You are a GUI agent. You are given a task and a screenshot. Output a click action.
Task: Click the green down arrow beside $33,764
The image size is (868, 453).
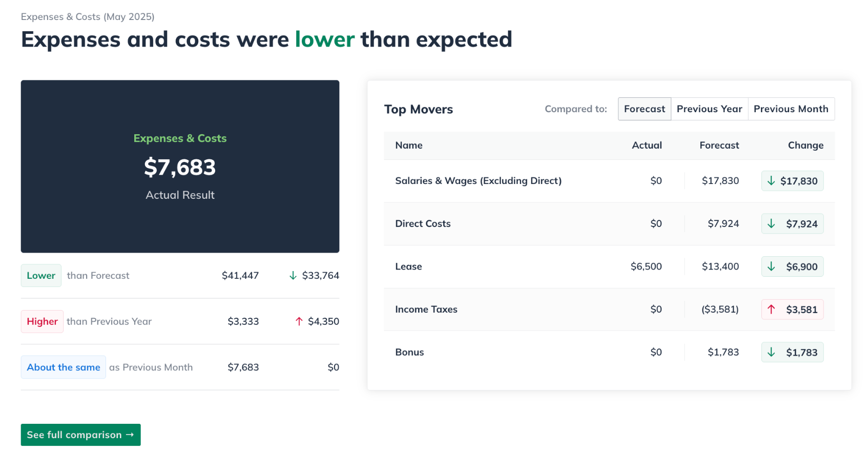coord(293,276)
